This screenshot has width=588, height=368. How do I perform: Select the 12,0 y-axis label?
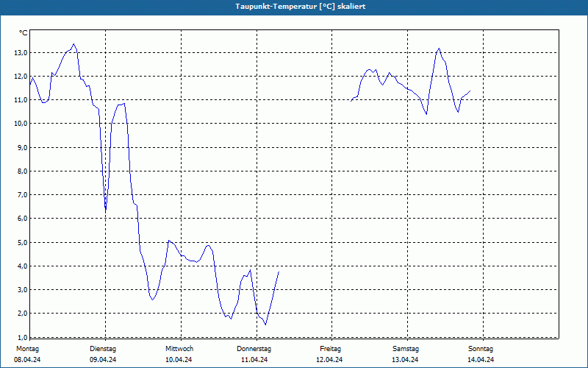click(x=21, y=77)
